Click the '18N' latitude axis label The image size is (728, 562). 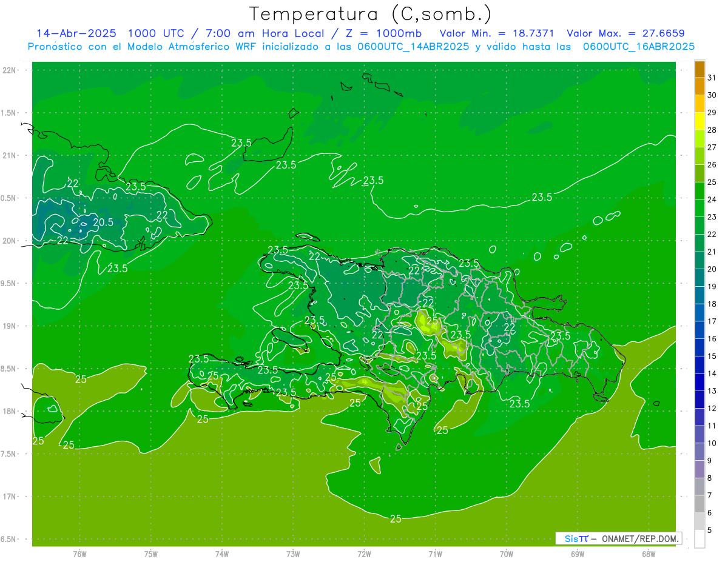[9, 411]
